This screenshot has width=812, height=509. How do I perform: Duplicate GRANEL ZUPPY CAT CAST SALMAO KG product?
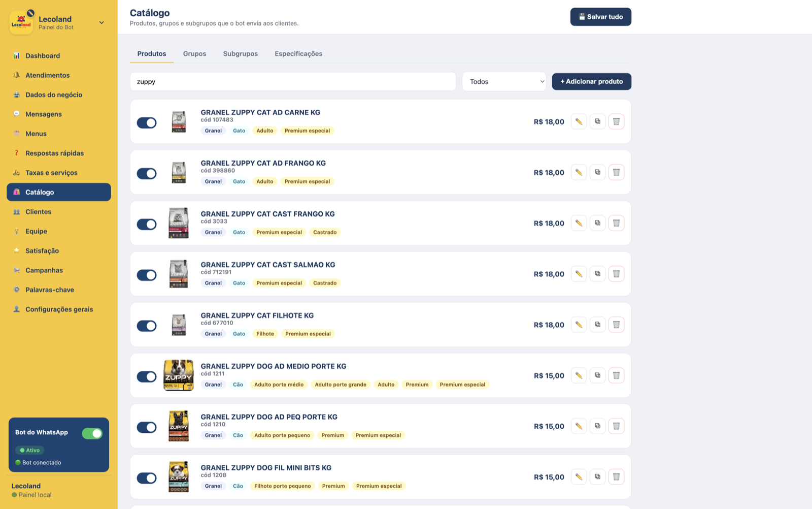(x=597, y=274)
